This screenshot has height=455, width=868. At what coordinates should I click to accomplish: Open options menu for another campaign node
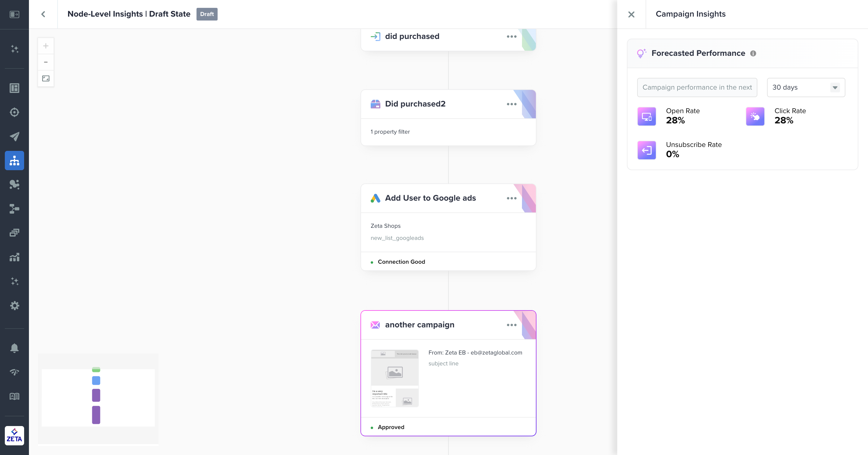(511, 325)
